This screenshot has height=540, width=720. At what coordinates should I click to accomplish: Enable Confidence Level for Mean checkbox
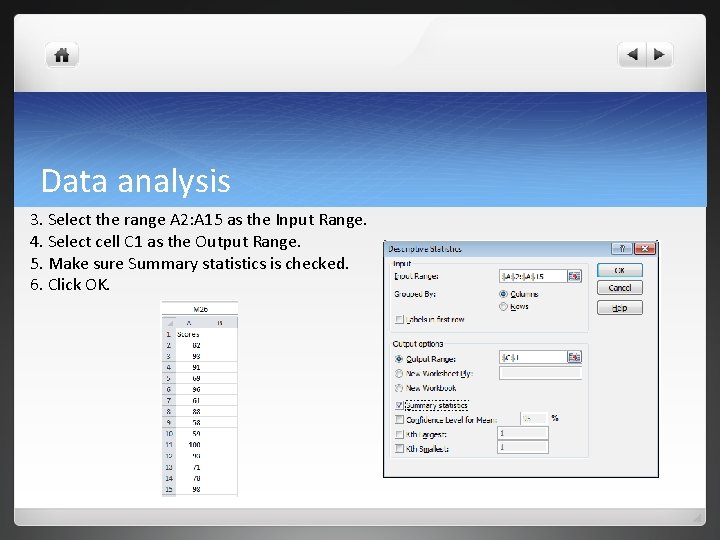399,420
